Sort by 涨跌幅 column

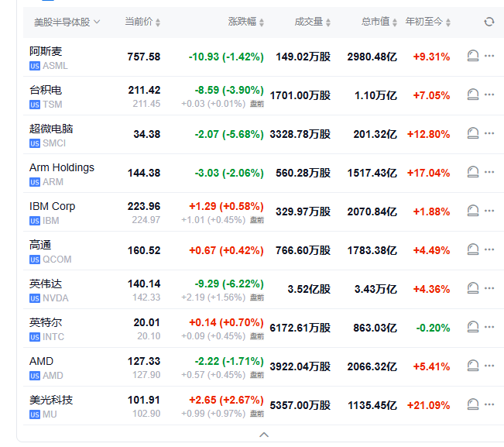pyautogui.click(x=246, y=22)
